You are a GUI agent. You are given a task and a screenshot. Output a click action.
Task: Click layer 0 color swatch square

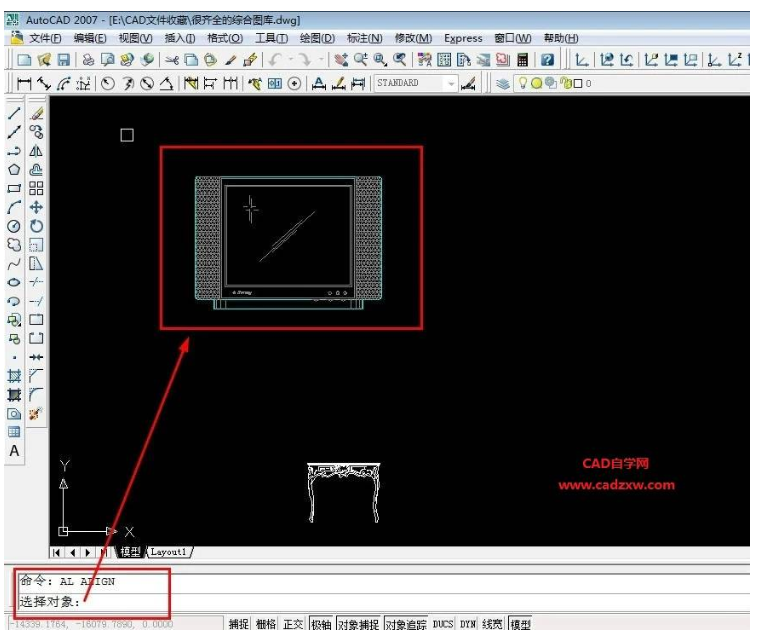578,84
